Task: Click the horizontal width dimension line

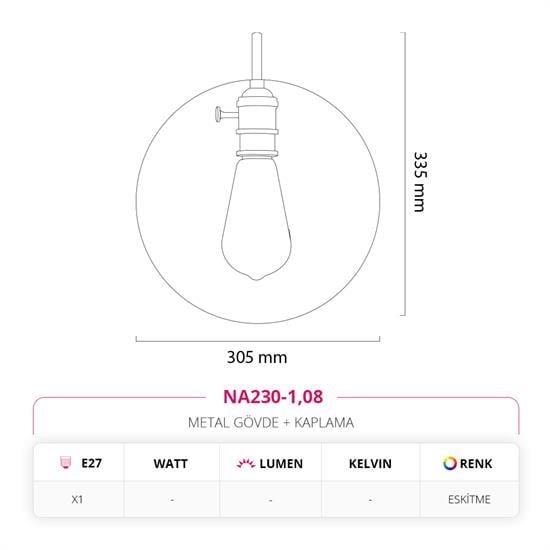Action: coord(258,340)
